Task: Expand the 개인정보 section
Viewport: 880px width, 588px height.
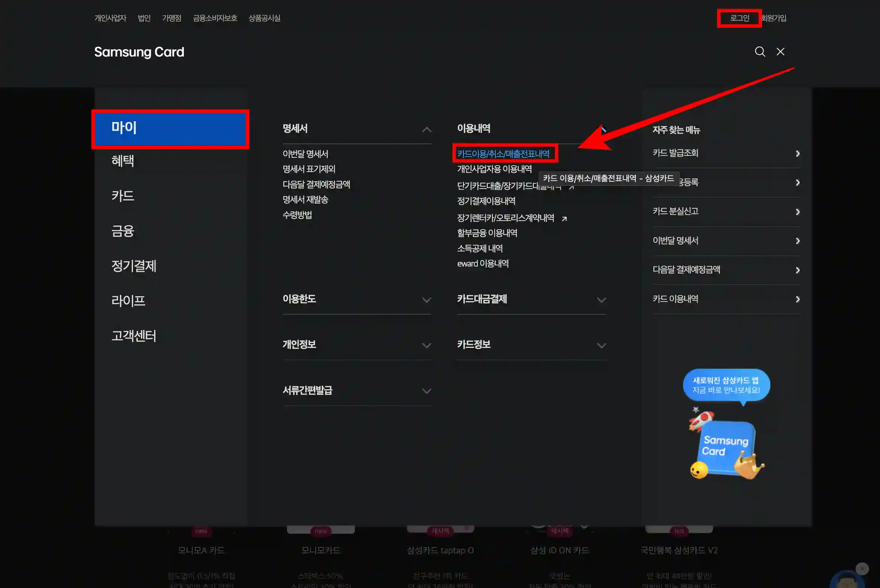Action: [426, 346]
